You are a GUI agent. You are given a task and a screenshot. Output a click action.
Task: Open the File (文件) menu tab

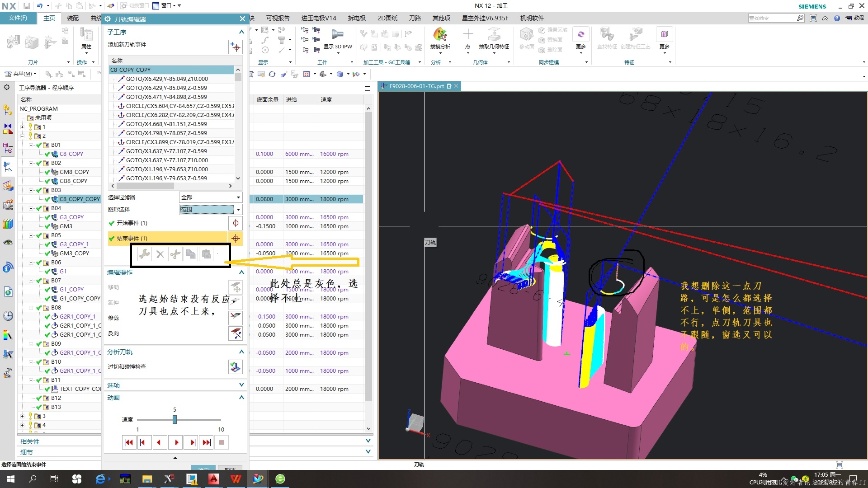(x=18, y=18)
